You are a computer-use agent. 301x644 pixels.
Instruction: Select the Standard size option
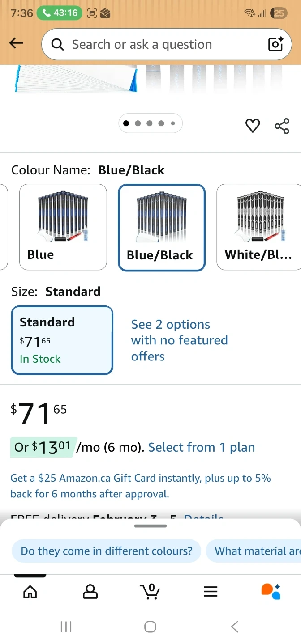tap(62, 340)
